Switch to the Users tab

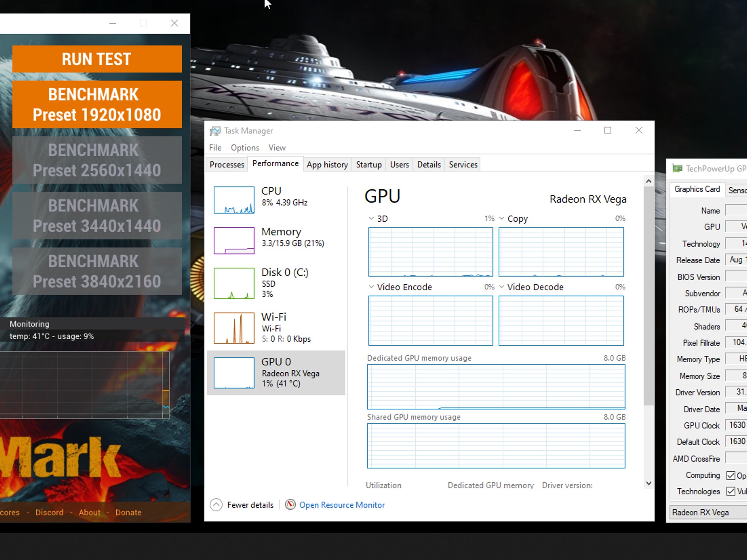pyautogui.click(x=399, y=164)
